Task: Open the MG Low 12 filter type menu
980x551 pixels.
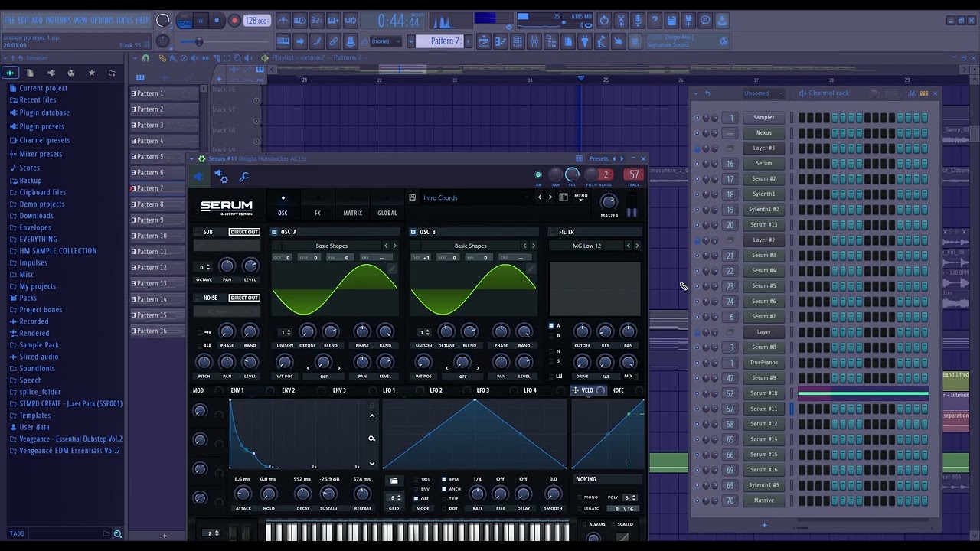Action: pos(586,246)
